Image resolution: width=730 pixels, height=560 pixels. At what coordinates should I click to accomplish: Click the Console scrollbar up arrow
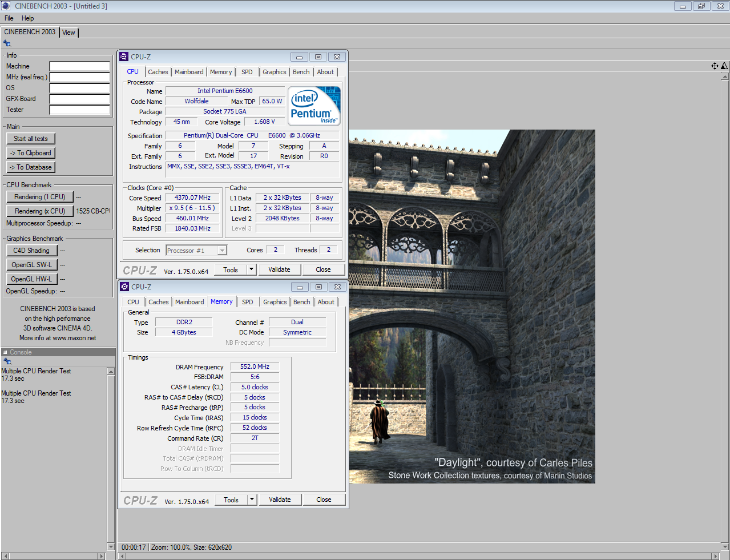click(x=111, y=372)
